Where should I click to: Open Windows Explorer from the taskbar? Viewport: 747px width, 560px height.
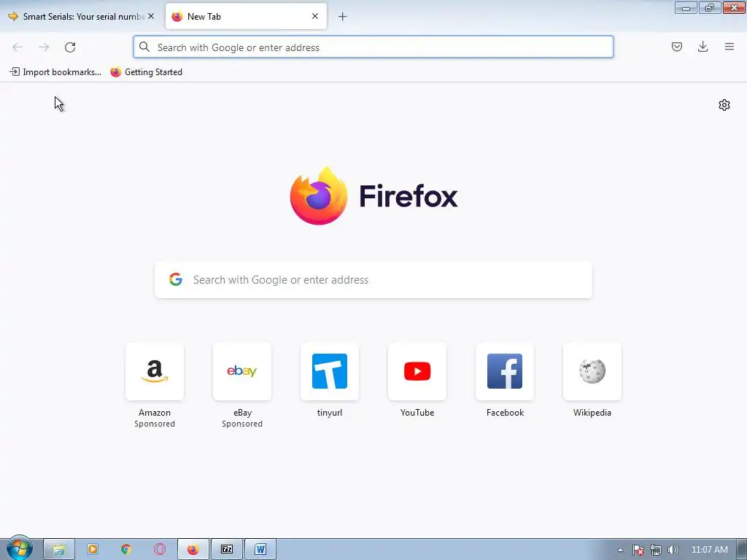59,550
